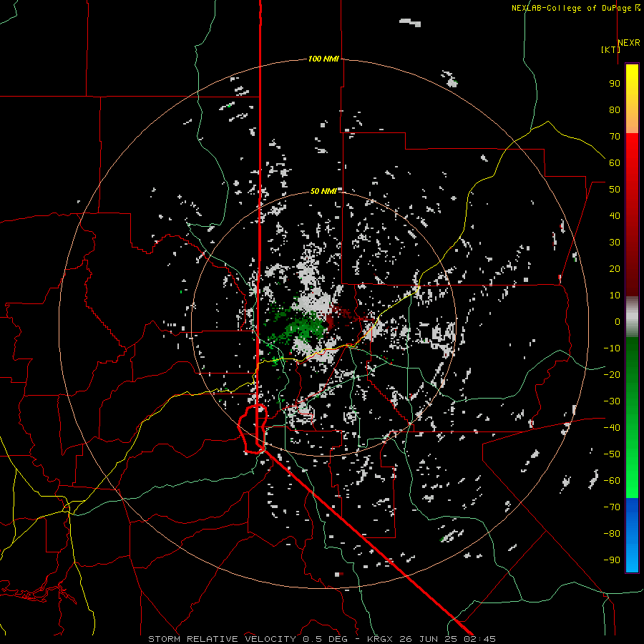Select the 40 value on velocity scale

coord(615,216)
